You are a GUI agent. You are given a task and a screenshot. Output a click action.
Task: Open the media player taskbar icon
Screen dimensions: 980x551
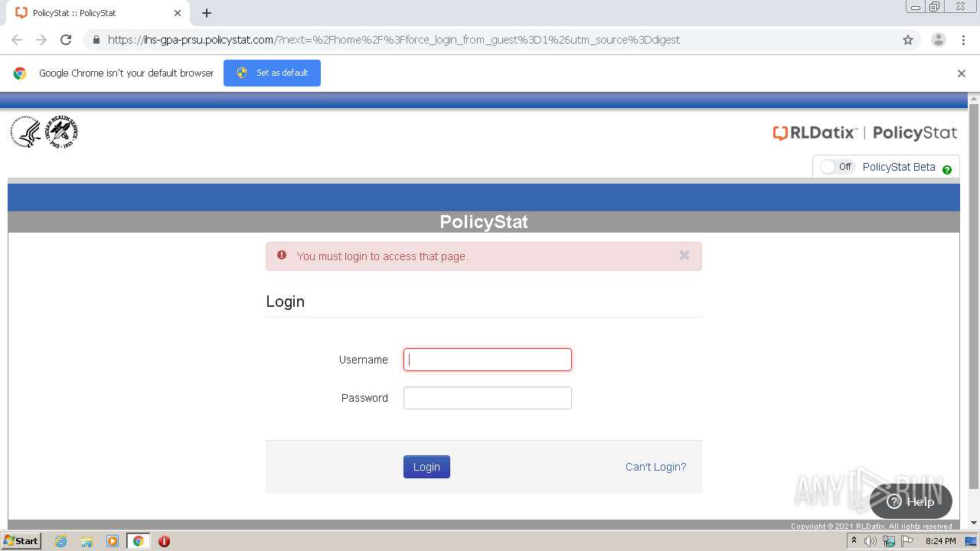click(x=113, y=541)
